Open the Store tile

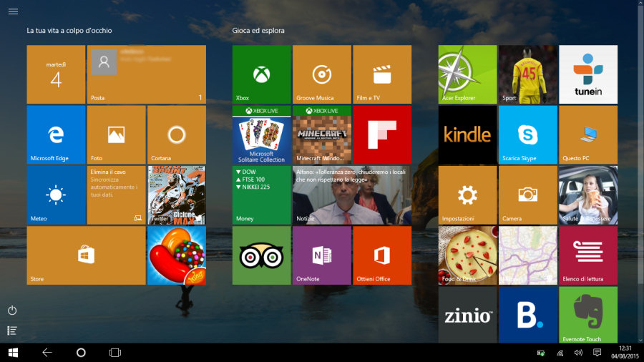tap(87, 255)
